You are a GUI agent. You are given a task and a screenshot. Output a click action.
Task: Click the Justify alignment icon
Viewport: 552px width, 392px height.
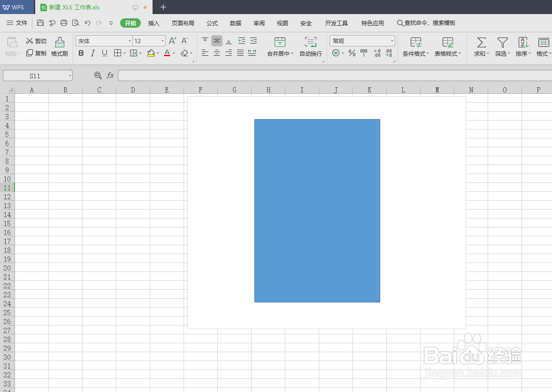tap(240, 53)
